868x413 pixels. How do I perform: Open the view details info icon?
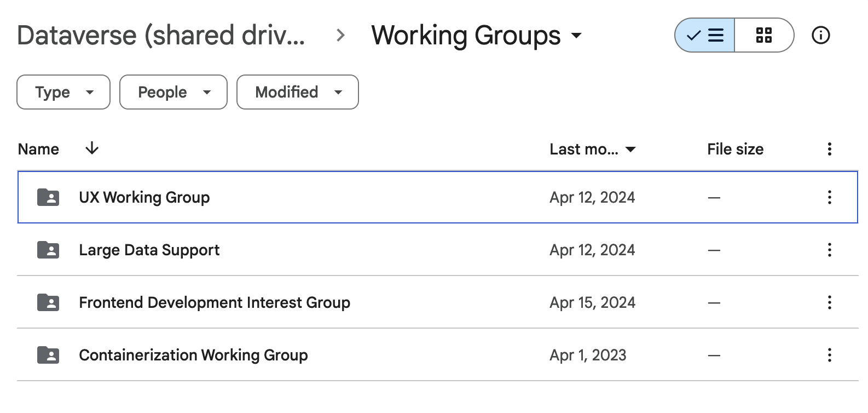pyautogui.click(x=820, y=36)
